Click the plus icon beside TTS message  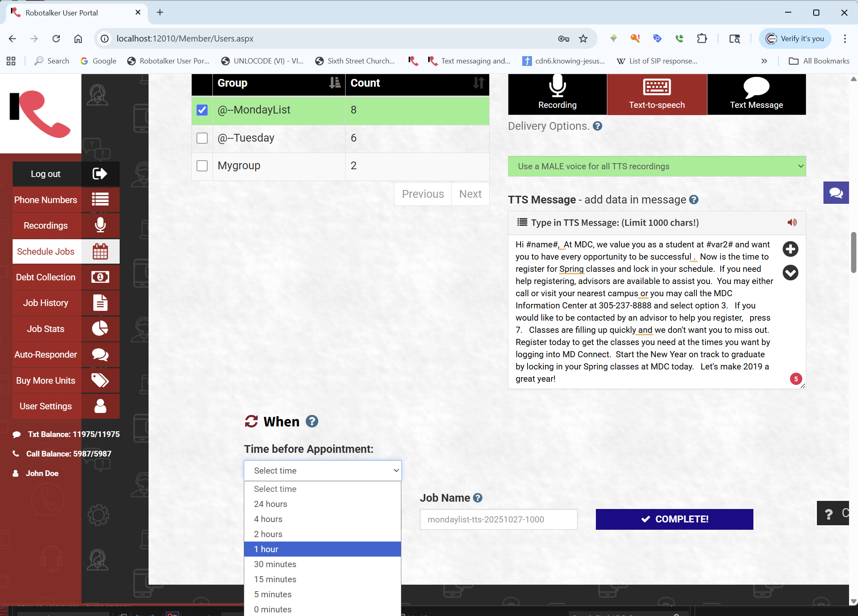click(x=790, y=249)
